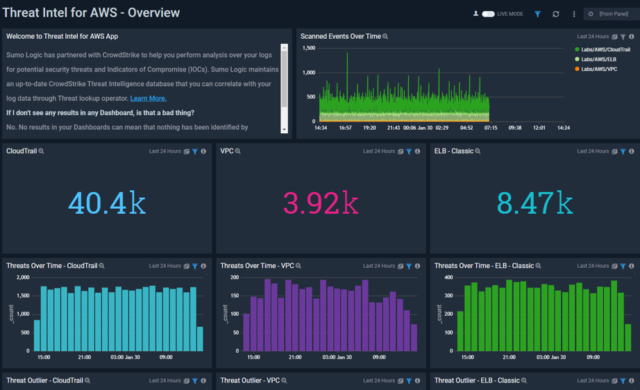Open CloudTrail panel in search
This screenshot has height=390, width=640.
click(41, 151)
